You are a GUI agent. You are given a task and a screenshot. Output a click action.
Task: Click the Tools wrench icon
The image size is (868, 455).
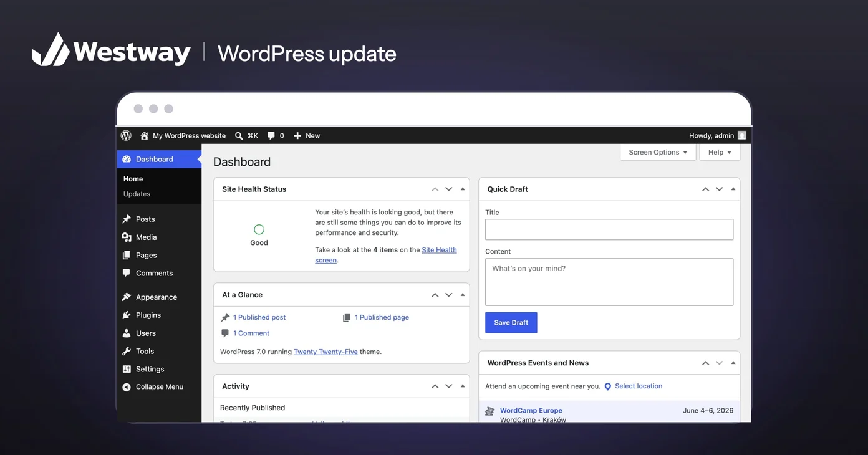click(127, 351)
